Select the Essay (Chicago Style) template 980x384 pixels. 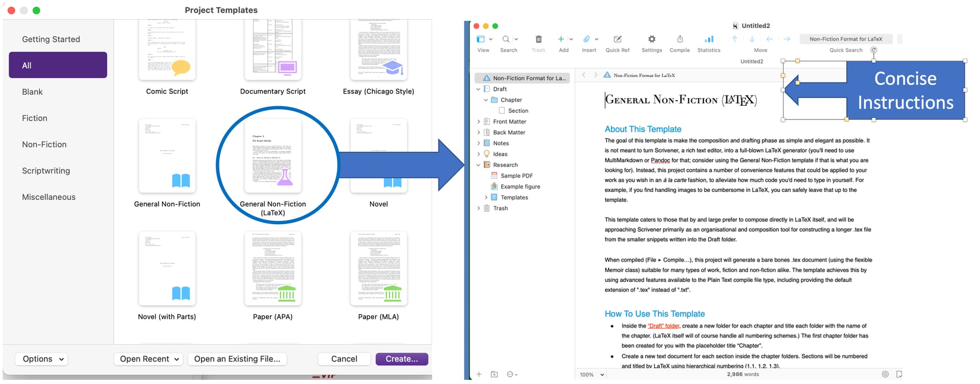click(x=379, y=50)
